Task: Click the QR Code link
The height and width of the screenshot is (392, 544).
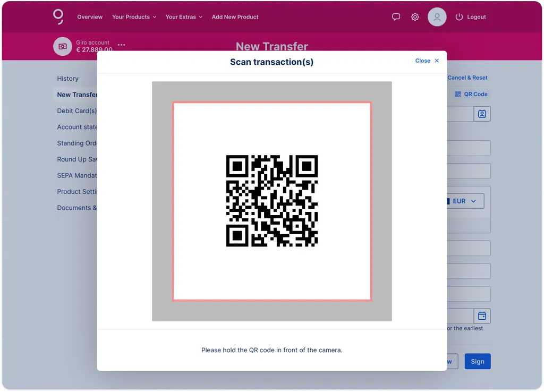Action: coord(475,94)
